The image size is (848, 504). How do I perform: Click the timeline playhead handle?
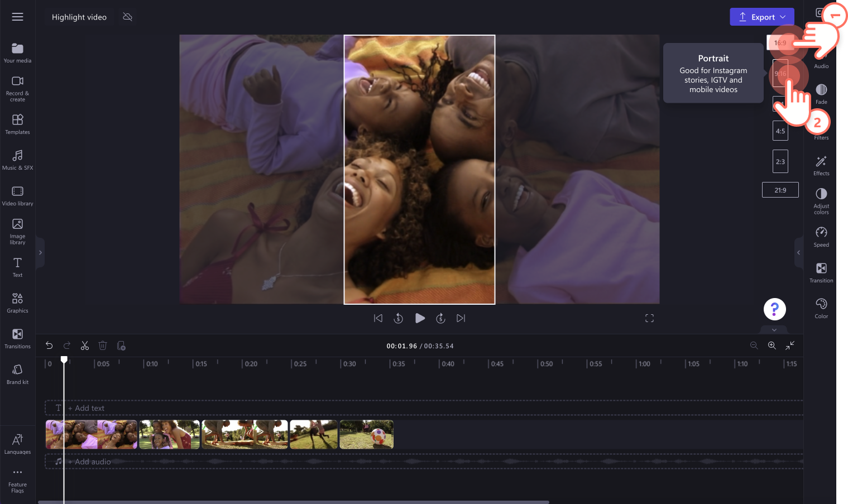64,359
